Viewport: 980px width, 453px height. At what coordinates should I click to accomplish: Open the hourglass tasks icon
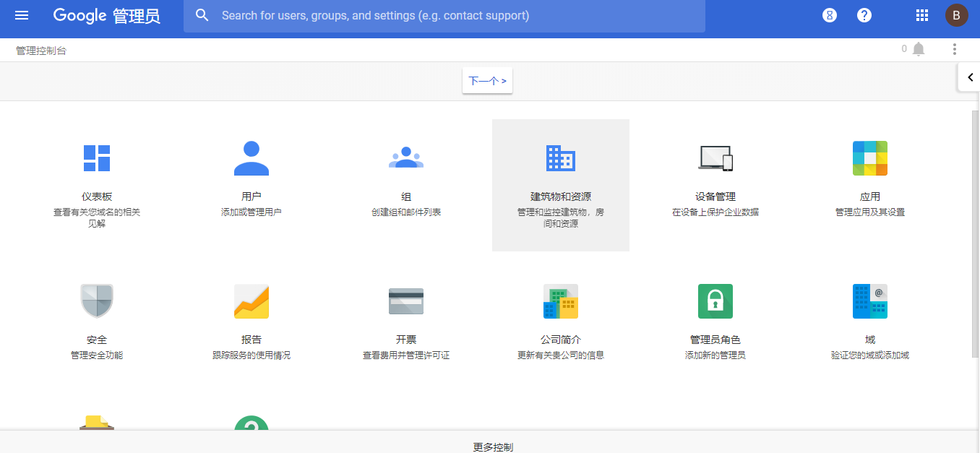[830, 15]
